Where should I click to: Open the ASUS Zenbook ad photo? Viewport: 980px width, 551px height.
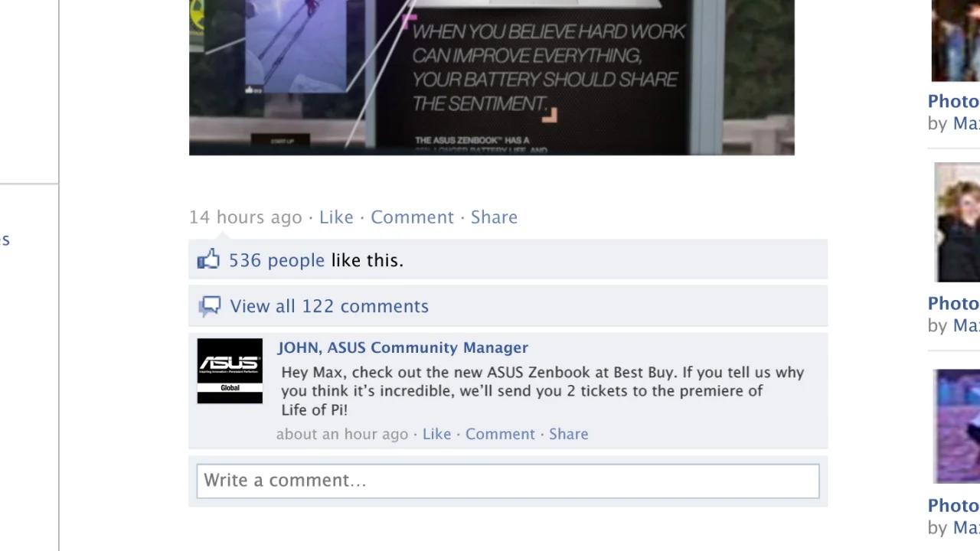pos(492,77)
